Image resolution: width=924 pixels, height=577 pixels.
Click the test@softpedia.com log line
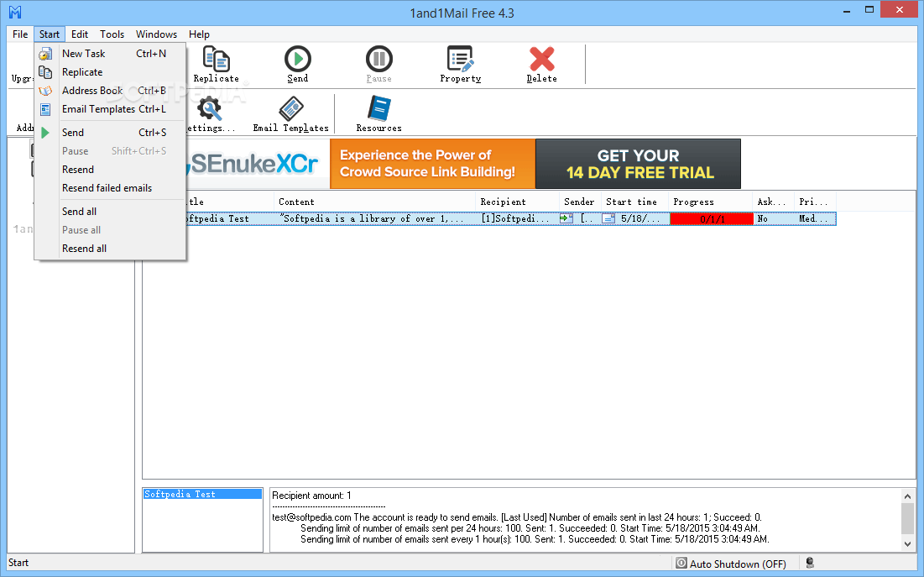pos(517,517)
